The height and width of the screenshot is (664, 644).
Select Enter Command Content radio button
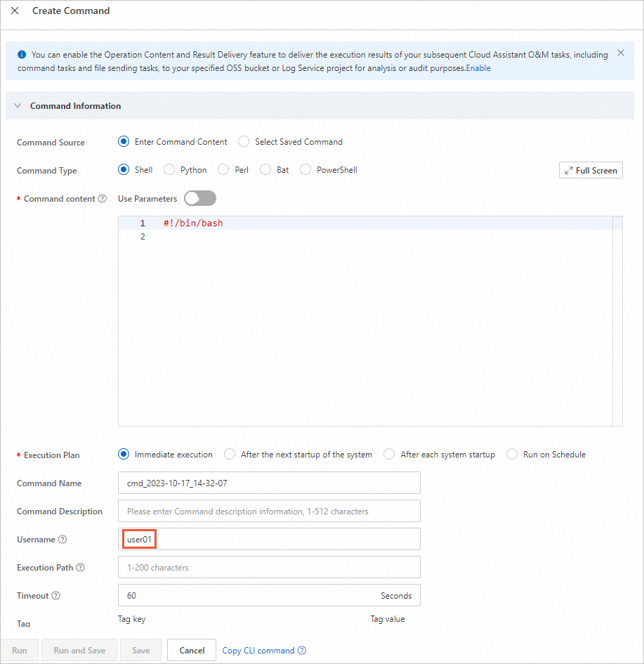point(124,141)
